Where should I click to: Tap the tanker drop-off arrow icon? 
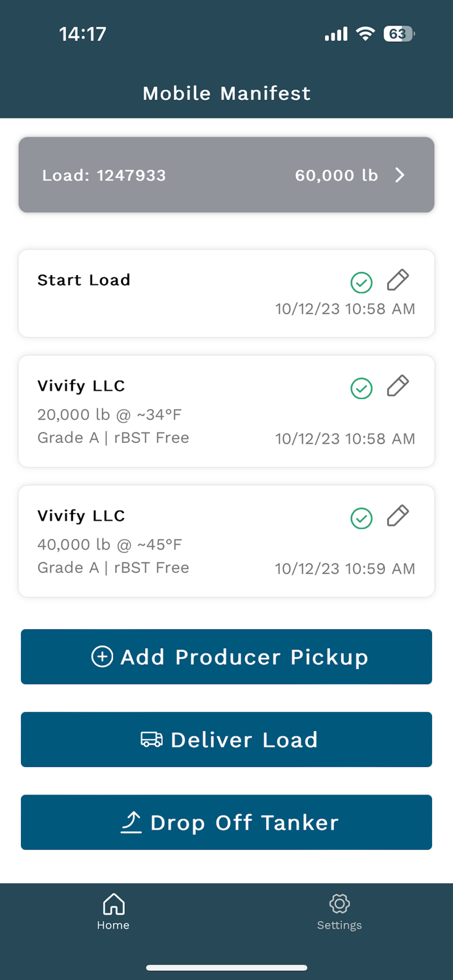coord(131,822)
